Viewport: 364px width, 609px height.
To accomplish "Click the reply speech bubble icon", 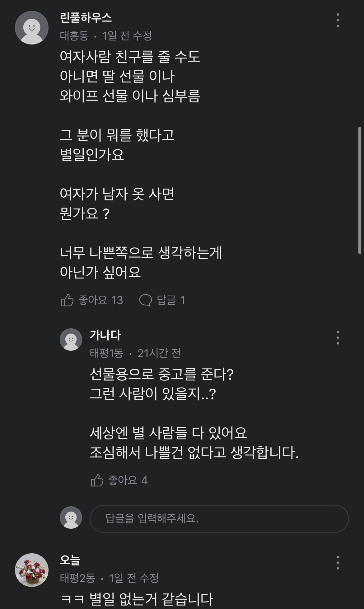I will [145, 300].
